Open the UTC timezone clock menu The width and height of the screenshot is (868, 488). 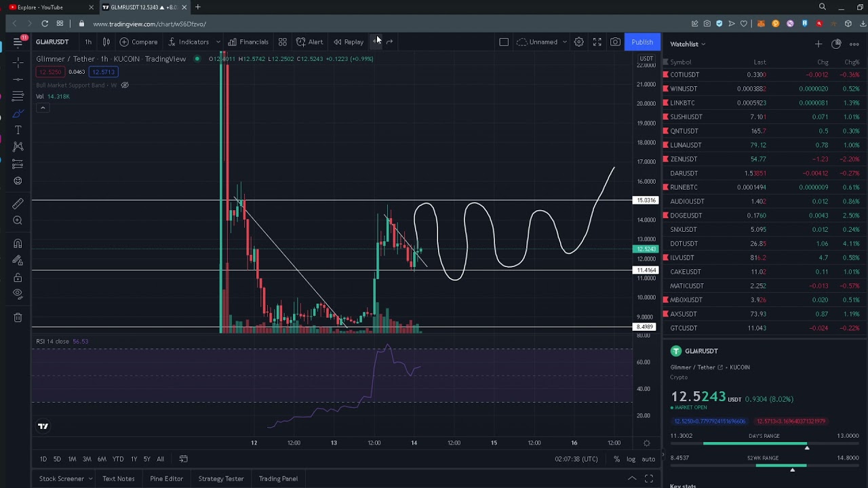(576, 459)
